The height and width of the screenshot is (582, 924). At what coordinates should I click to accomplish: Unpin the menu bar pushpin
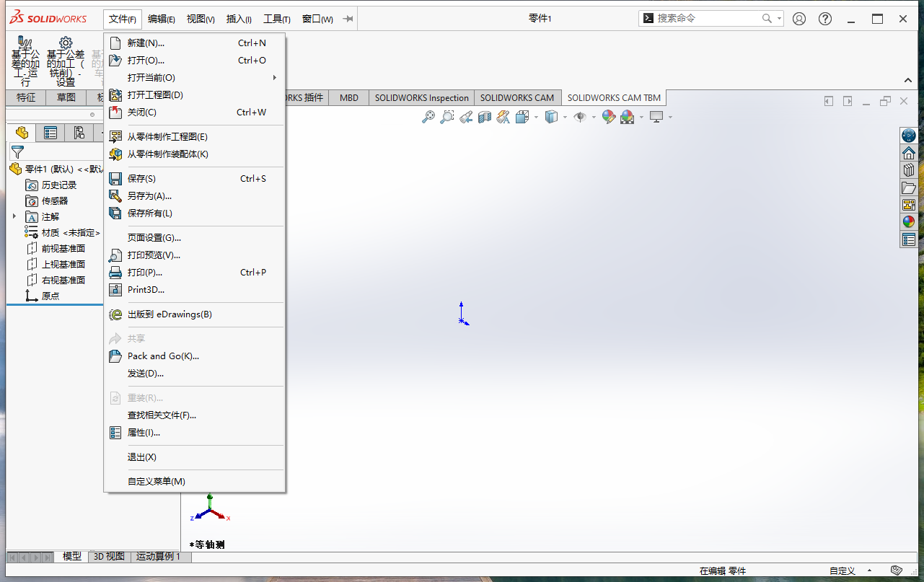coord(347,19)
